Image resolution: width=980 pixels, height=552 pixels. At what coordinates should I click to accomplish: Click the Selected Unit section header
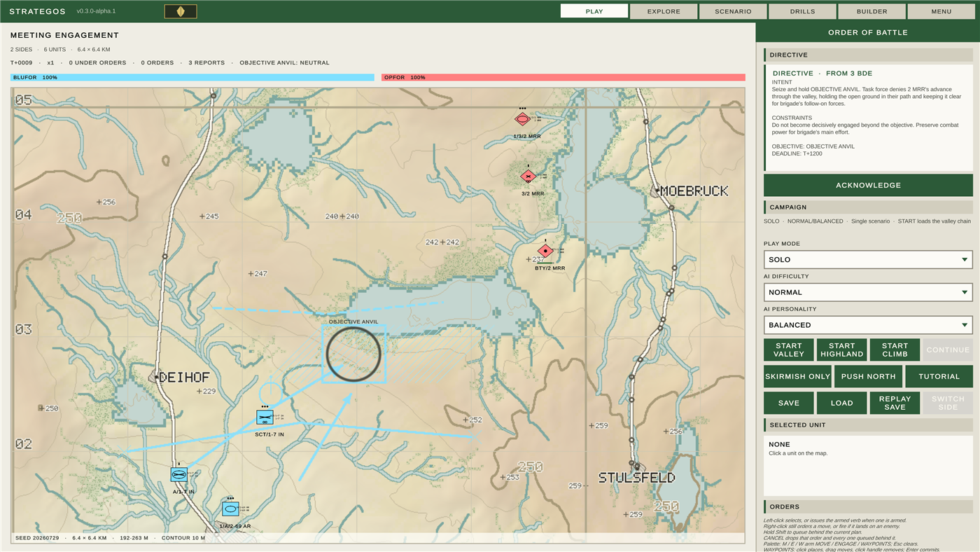click(x=868, y=425)
